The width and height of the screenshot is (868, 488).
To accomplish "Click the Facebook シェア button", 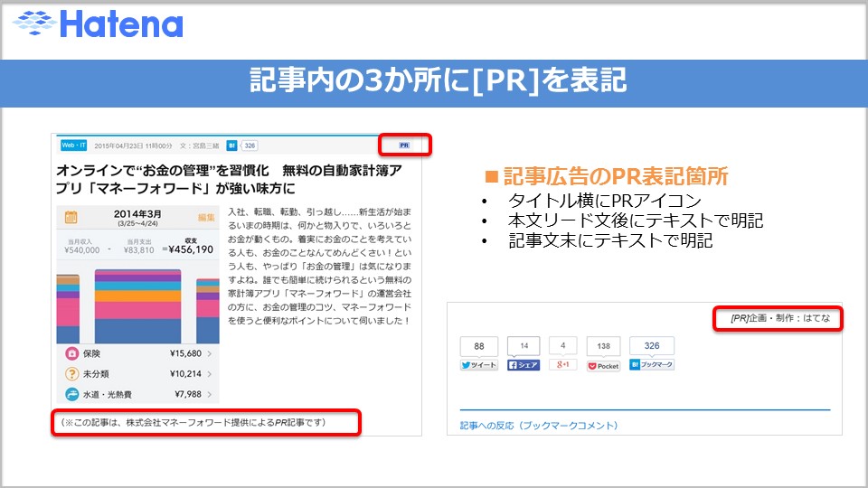I will tap(524, 365).
